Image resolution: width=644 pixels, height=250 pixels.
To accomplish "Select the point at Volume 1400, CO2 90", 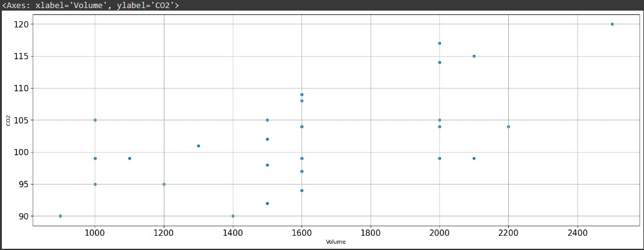I will pos(233,216).
